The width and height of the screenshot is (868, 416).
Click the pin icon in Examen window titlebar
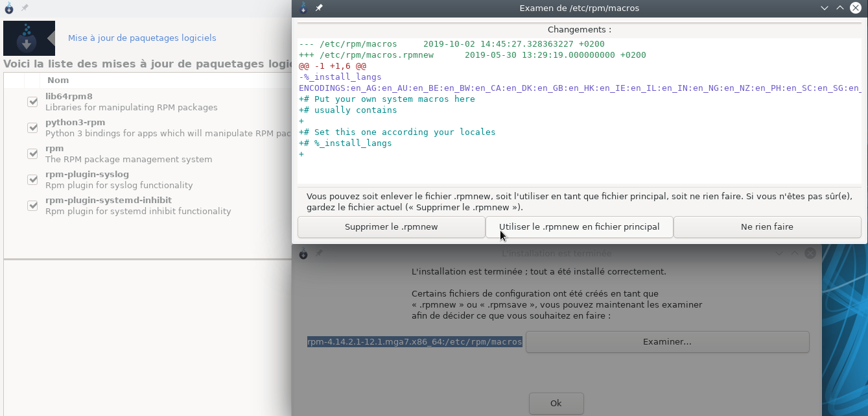coord(319,8)
